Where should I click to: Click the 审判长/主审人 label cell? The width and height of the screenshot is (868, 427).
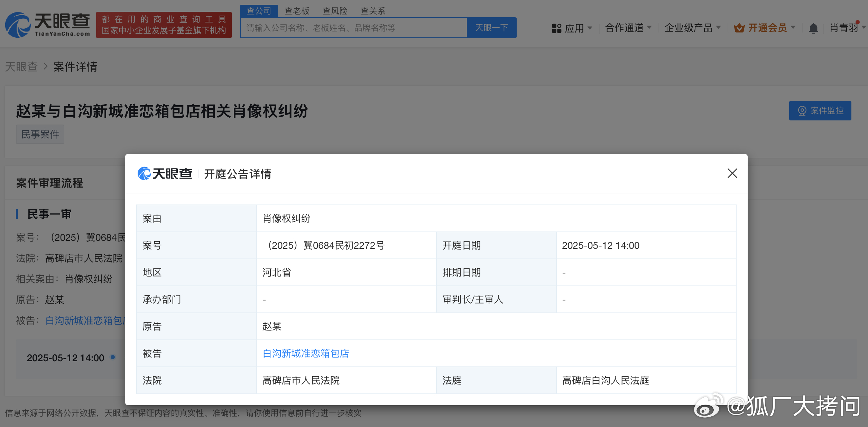(x=496, y=299)
